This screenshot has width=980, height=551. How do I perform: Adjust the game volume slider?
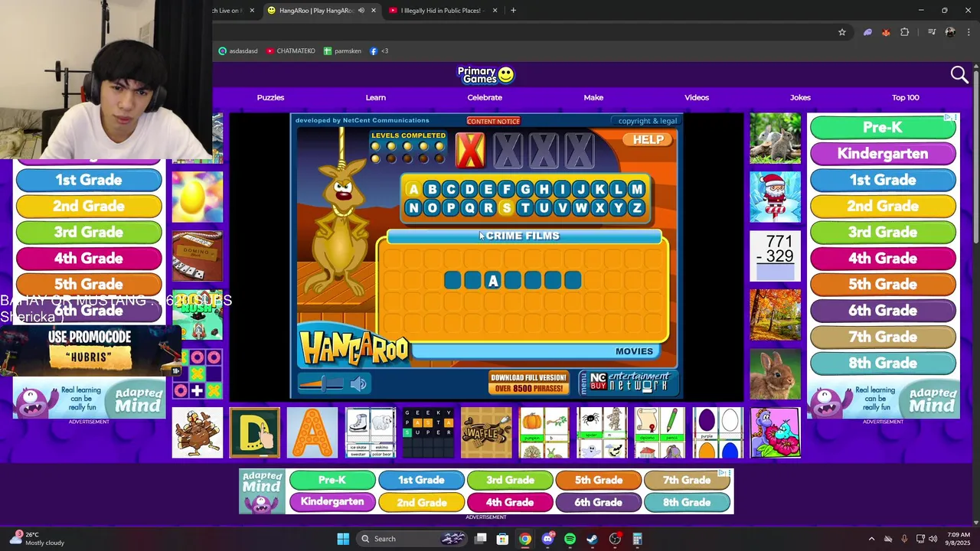(x=322, y=383)
